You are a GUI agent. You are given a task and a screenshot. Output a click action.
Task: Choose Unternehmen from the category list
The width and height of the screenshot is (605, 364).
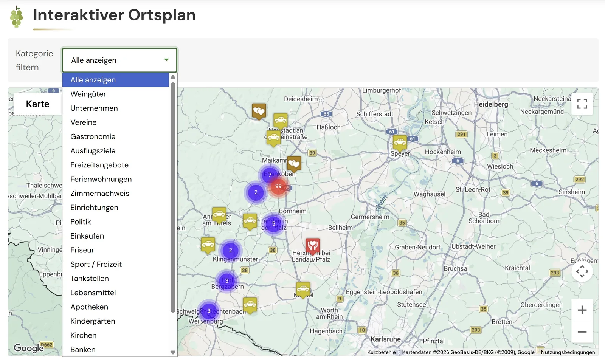point(116,108)
